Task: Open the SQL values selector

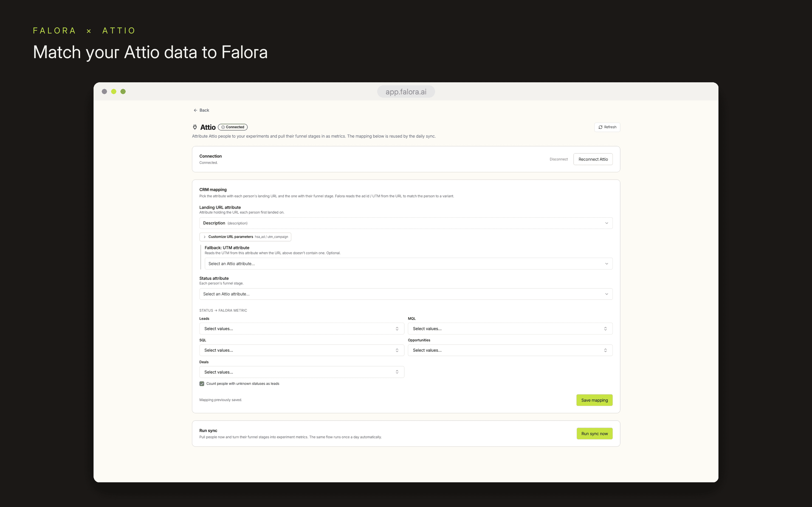Action: point(302,350)
